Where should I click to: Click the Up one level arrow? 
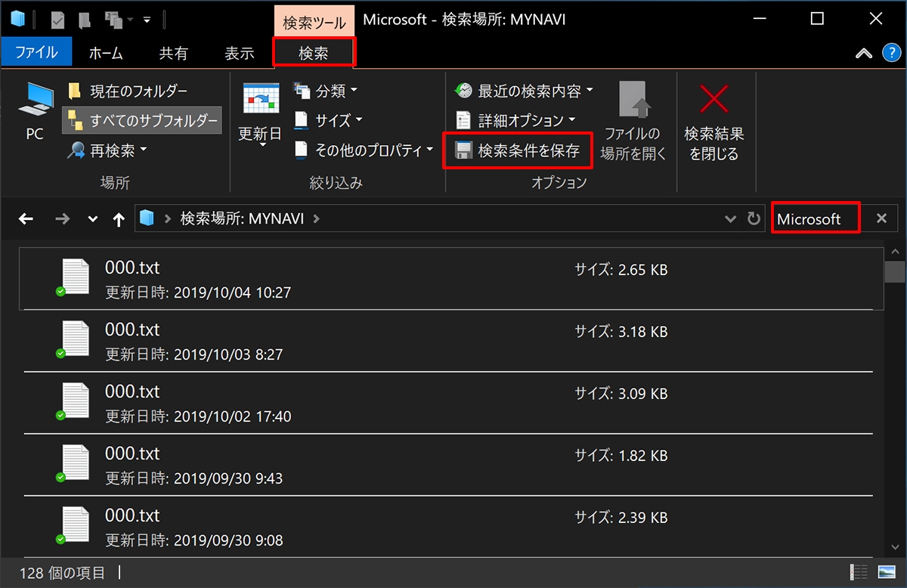[x=118, y=219]
